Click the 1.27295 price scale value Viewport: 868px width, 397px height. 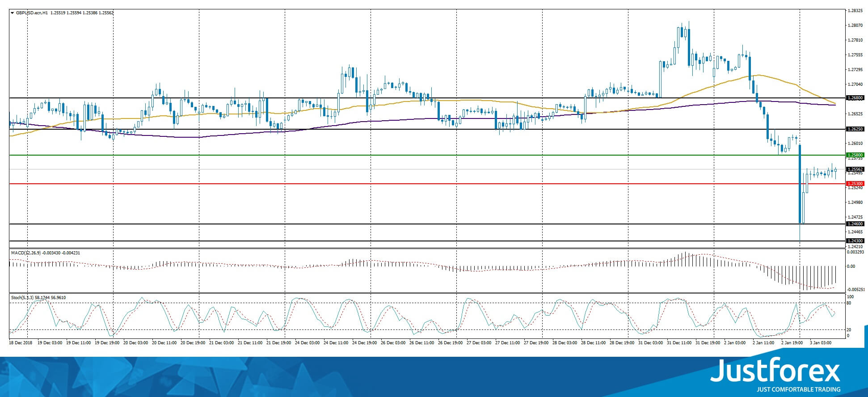tap(855, 70)
